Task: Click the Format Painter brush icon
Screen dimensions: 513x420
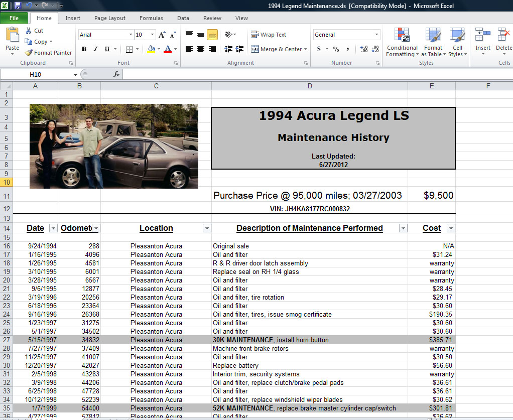Action: point(29,53)
